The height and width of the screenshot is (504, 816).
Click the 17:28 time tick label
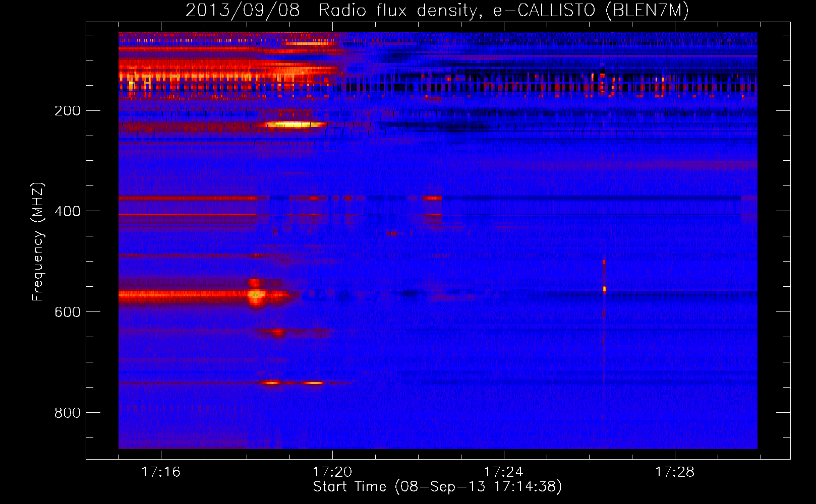coord(675,472)
